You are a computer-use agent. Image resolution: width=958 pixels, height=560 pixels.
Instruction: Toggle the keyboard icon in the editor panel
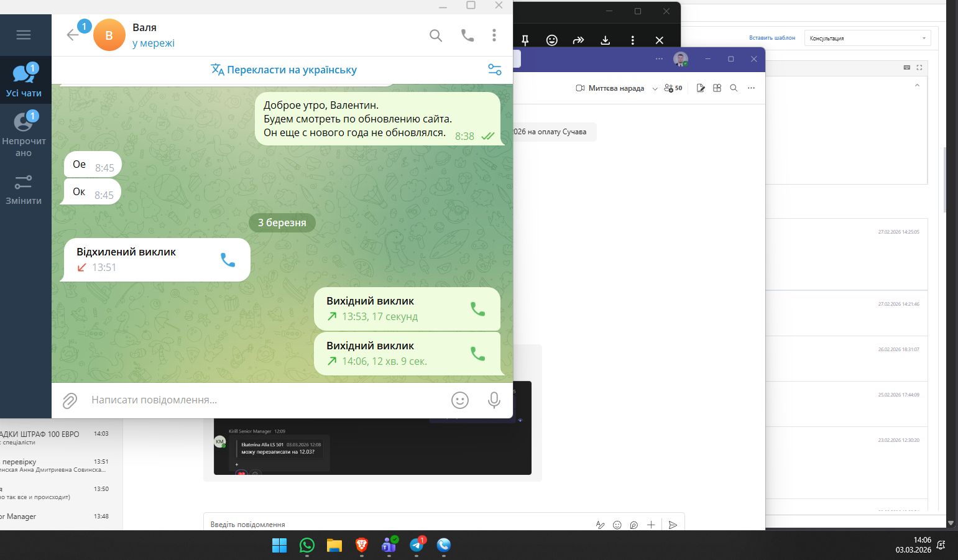click(x=906, y=67)
